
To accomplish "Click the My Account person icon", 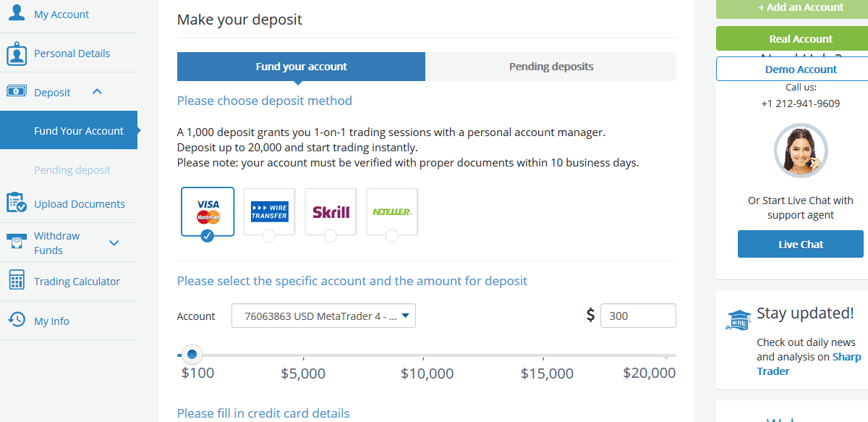I will point(17,12).
